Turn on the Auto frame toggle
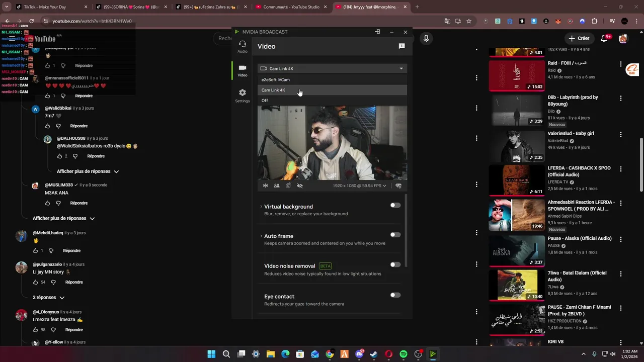The width and height of the screenshot is (644, 362). (x=395, y=235)
